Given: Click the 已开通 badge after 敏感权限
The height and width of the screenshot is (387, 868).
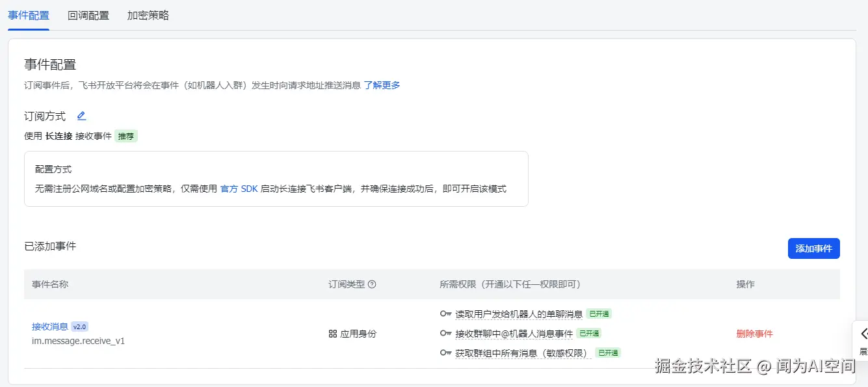Looking at the screenshot, I should pos(609,353).
